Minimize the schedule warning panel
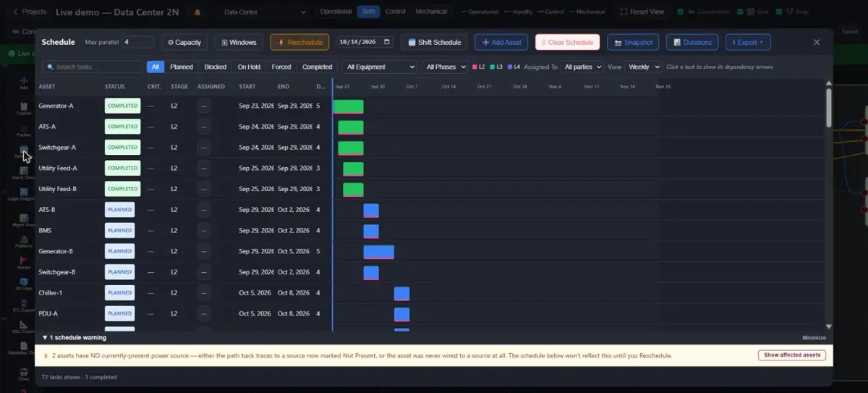This screenshot has height=393, width=868. click(x=814, y=337)
